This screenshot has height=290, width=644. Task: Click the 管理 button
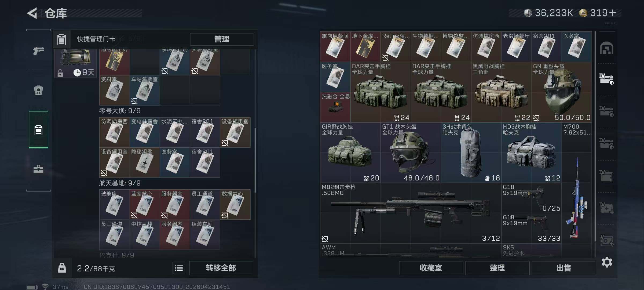point(222,39)
